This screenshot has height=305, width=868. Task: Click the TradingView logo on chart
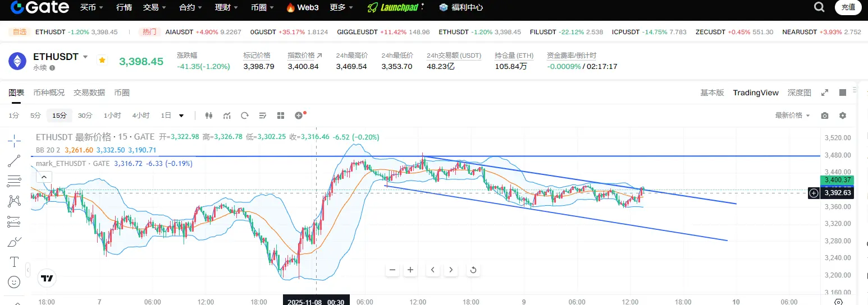point(47,278)
